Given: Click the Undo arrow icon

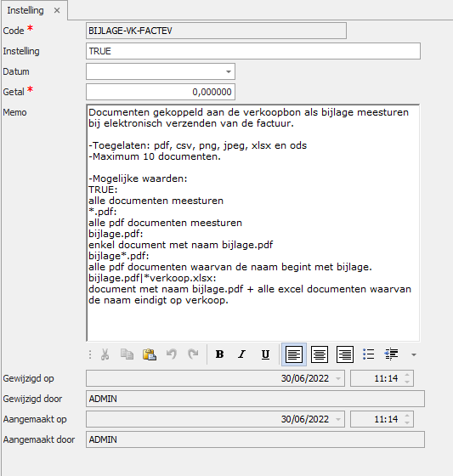Looking at the screenshot, I should click(172, 354).
